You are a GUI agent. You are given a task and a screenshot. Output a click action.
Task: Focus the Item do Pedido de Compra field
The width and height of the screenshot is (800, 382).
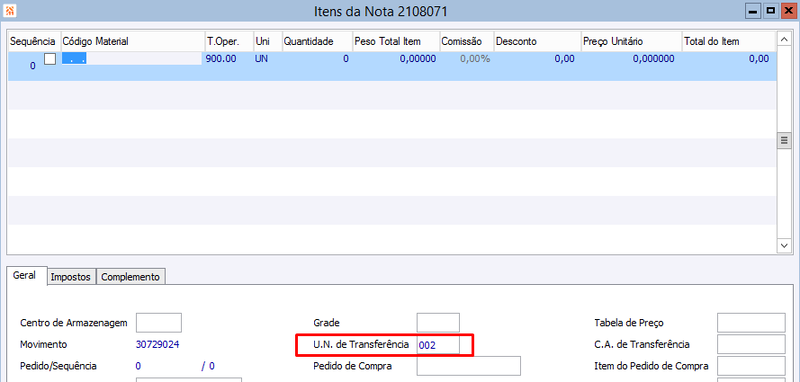point(751,366)
